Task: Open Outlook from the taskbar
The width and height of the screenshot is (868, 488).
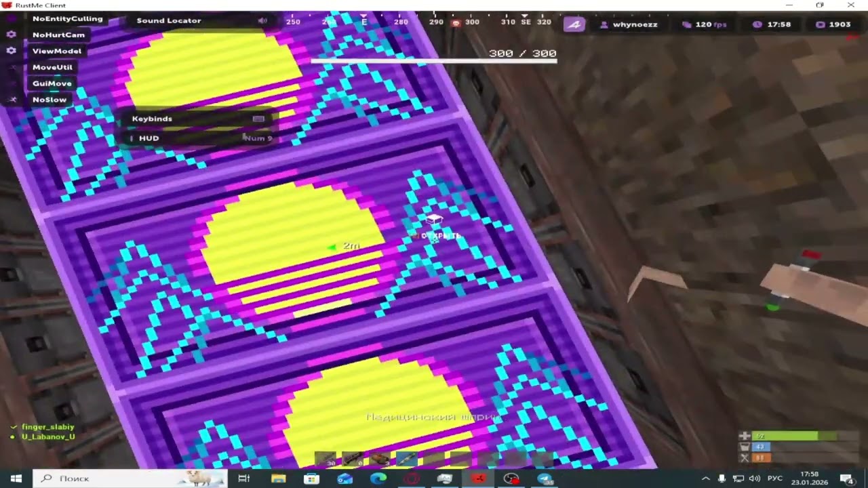Action: (x=344, y=479)
